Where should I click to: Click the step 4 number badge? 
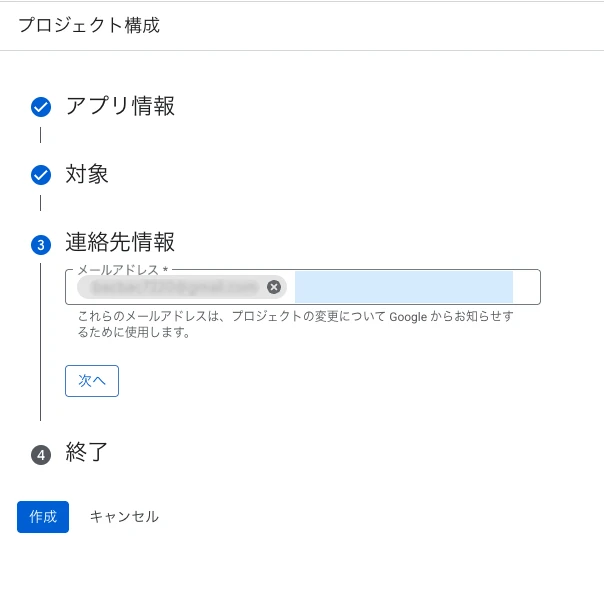click(41, 455)
